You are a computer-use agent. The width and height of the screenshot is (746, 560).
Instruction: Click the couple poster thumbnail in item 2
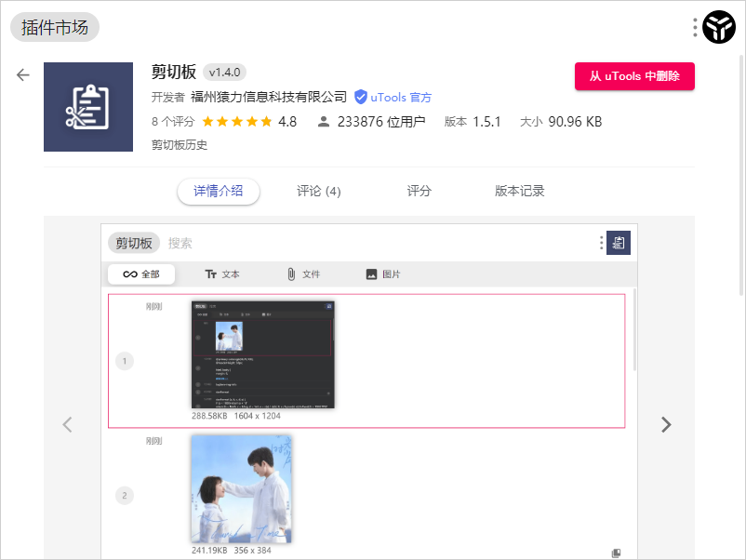pos(242,489)
